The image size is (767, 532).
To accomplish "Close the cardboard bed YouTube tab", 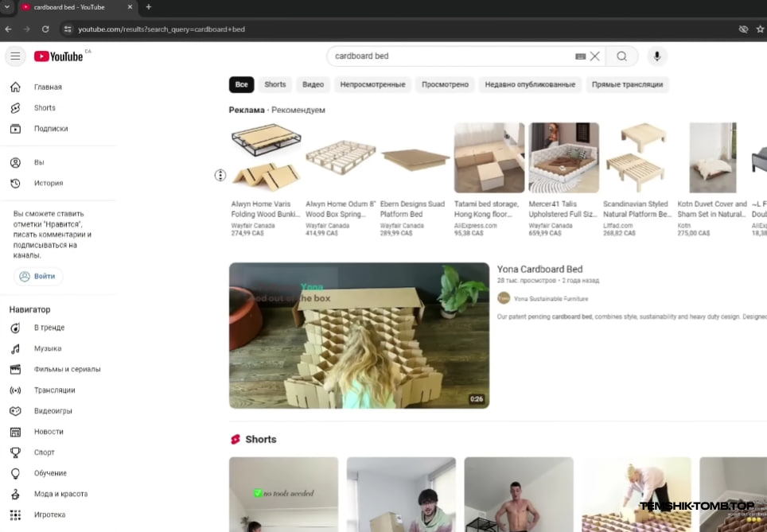I will coord(130,7).
